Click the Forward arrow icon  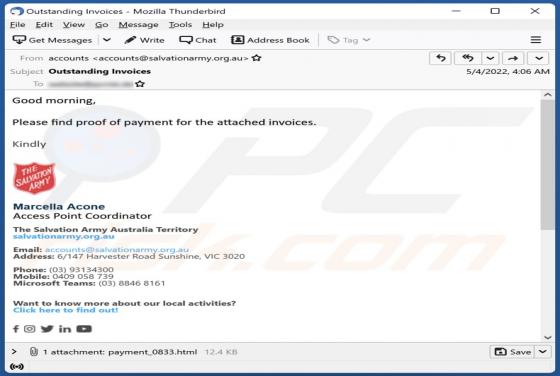[513, 58]
